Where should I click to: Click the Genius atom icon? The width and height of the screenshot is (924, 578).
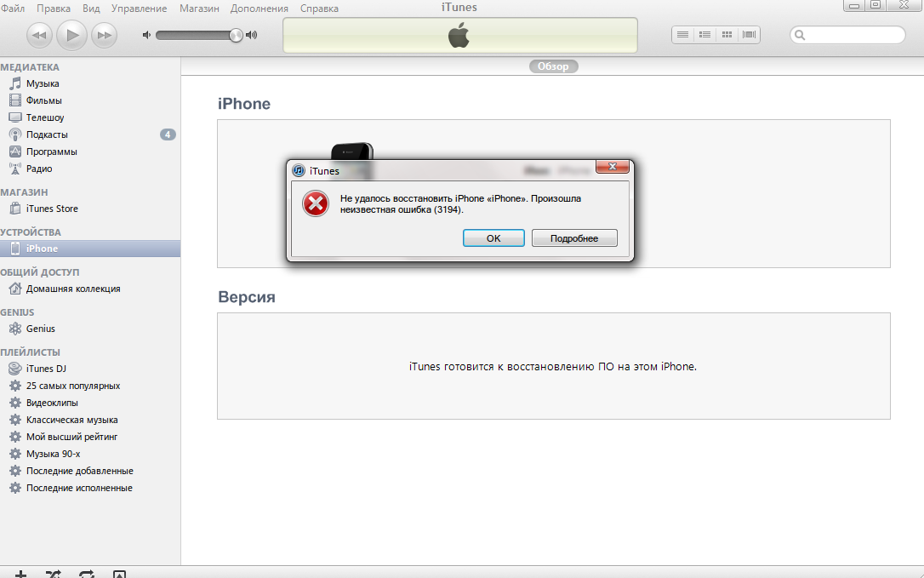point(15,329)
